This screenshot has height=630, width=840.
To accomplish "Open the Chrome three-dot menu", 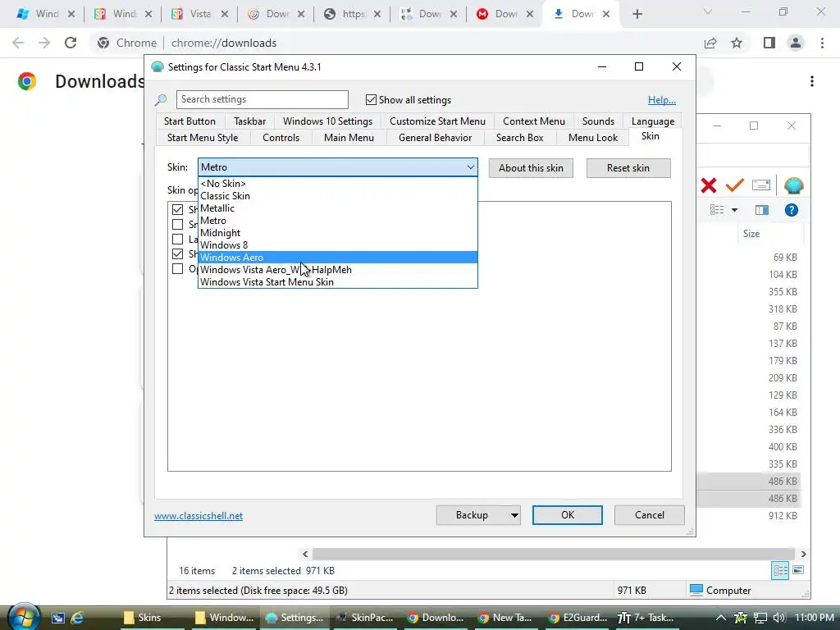I will coord(822,43).
